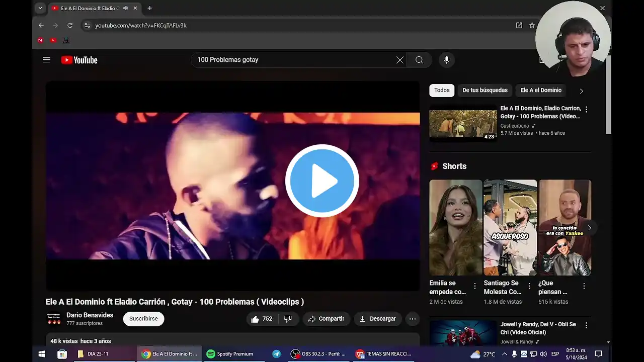Select the "De tus búsquedas" filter chip
644x362 pixels.
tap(485, 90)
